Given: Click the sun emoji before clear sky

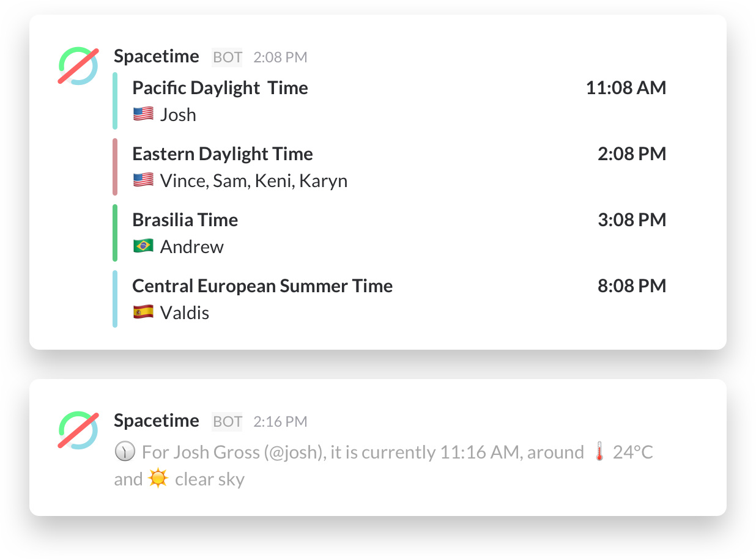Looking at the screenshot, I should pos(158,479).
